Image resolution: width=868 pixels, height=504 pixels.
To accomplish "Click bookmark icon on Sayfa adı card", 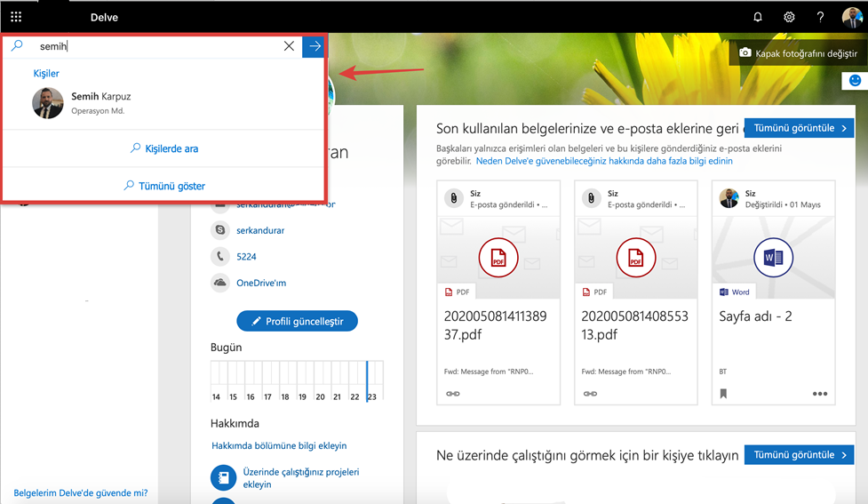I will tap(723, 394).
